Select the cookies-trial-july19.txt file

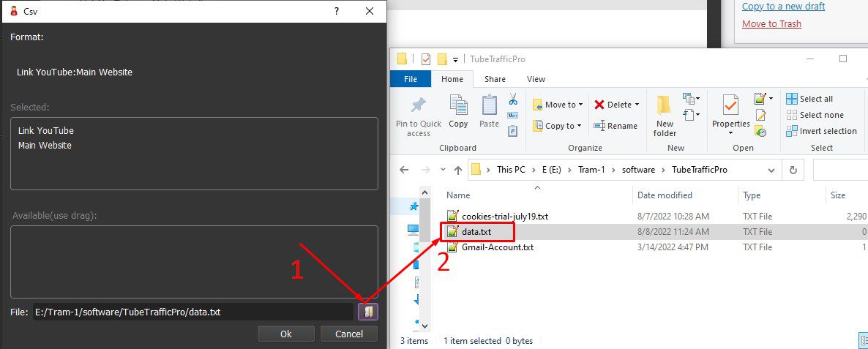[505, 217]
